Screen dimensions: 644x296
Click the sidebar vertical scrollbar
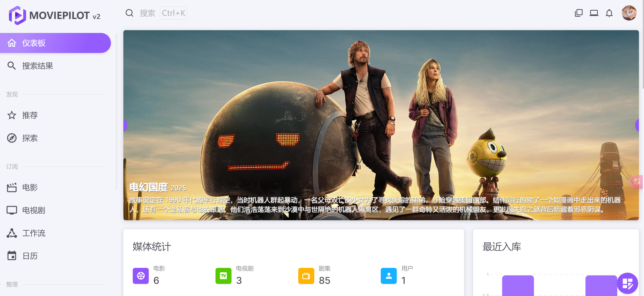pyautogui.click(x=117, y=111)
